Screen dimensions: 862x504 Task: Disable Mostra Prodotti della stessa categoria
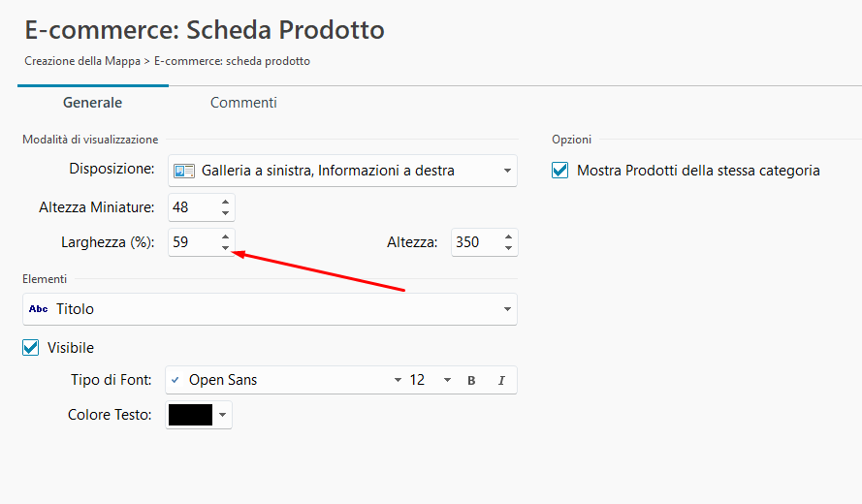[559, 171]
